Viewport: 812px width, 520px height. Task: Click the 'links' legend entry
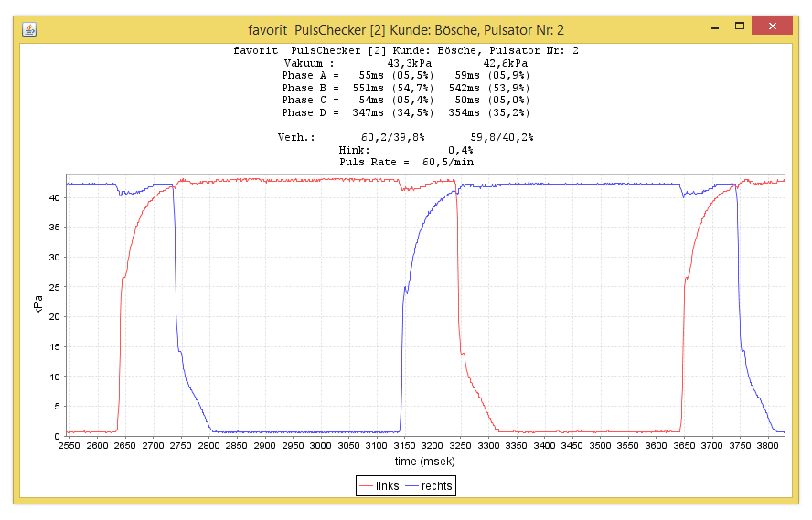379,486
